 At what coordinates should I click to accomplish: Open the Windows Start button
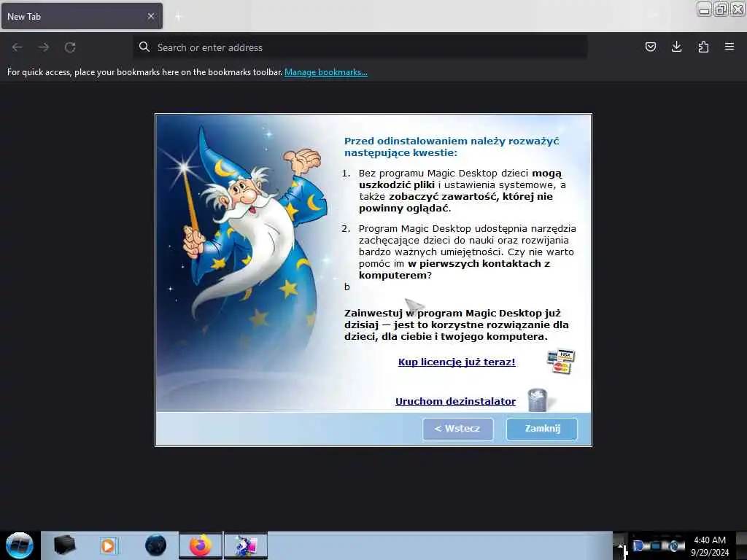(x=20, y=545)
